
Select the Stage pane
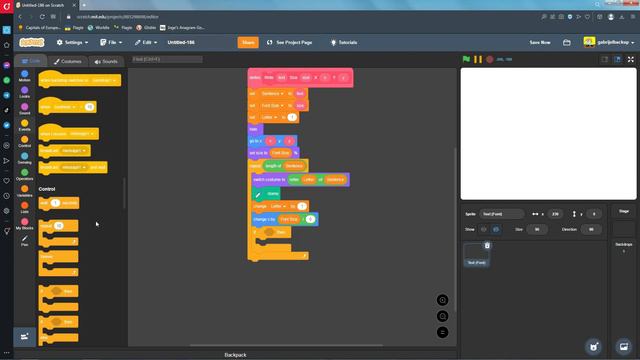[624, 229]
